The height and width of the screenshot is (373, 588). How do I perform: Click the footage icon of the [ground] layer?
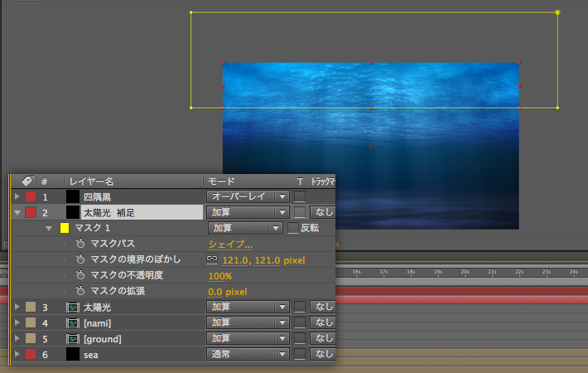pyautogui.click(x=73, y=338)
